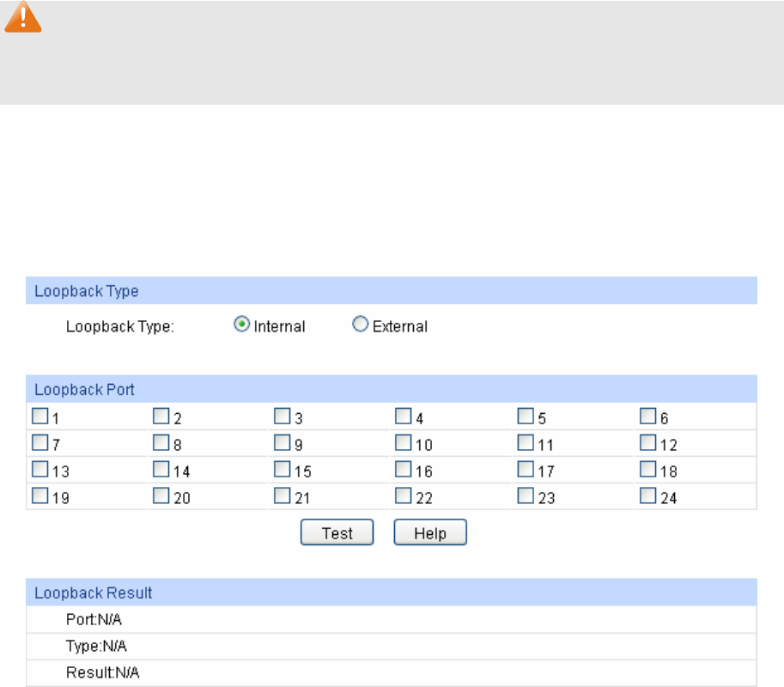784x687 pixels.
Task: Select port 6 for loopback test
Action: (x=648, y=416)
